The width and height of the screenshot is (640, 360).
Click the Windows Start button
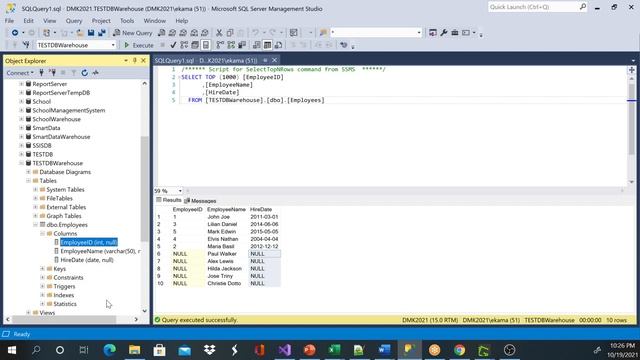click(11, 350)
